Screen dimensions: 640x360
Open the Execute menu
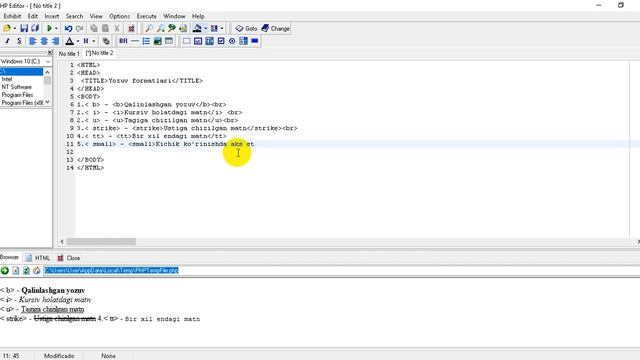(147, 16)
